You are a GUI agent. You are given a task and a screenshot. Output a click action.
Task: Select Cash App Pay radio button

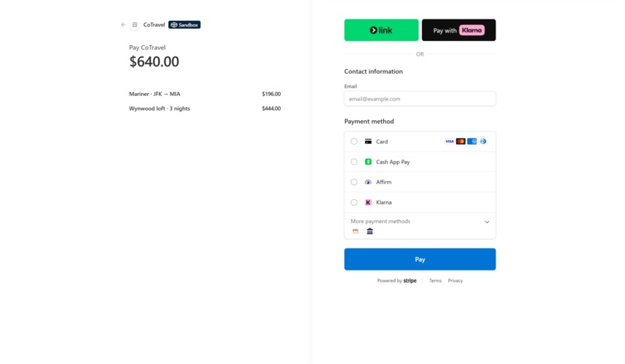pyautogui.click(x=354, y=162)
